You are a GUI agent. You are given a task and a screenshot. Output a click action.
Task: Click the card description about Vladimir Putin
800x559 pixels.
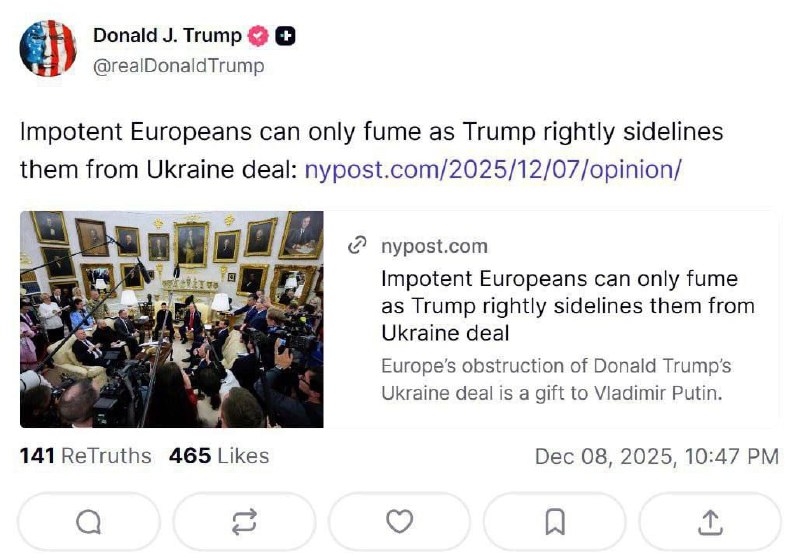click(x=551, y=380)
